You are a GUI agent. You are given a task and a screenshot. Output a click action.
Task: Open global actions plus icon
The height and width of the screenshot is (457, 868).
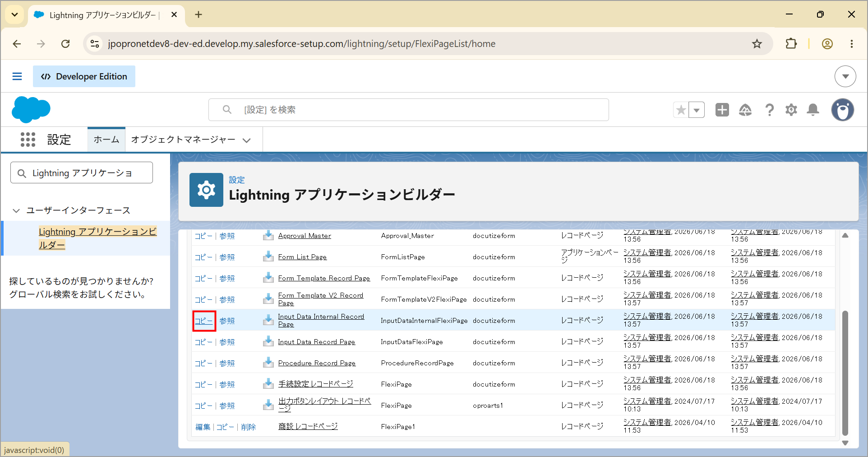(x=722, y=110)
